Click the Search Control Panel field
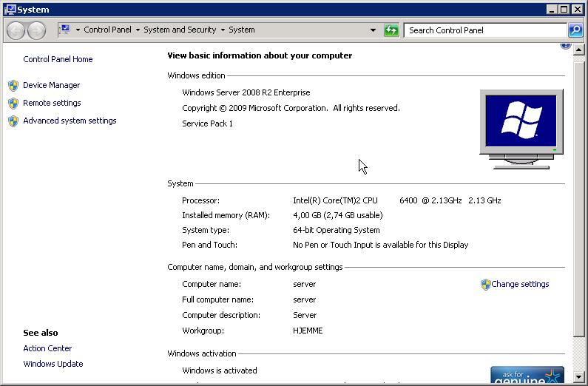This screenshot has width=588, height=386. [485, 30]
